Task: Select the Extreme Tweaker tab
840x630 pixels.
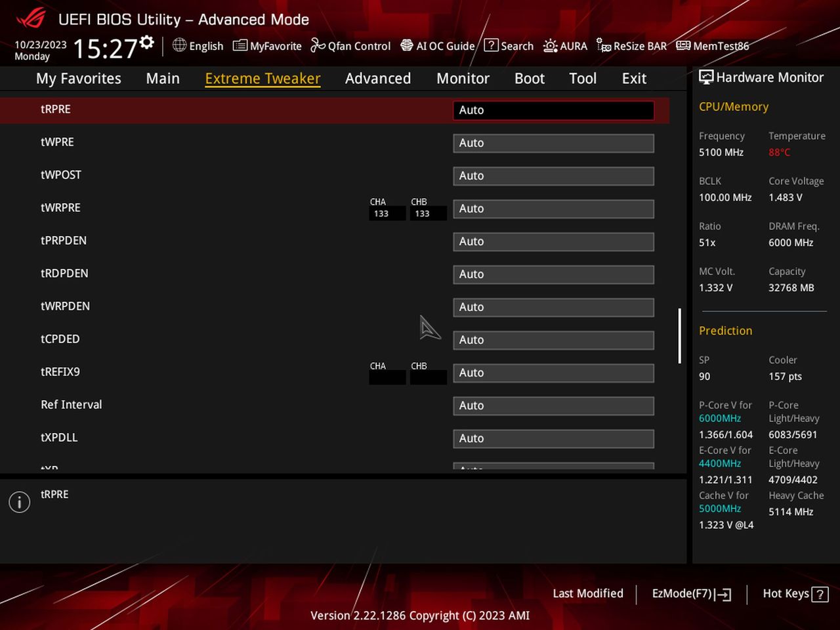Action: 262,79
